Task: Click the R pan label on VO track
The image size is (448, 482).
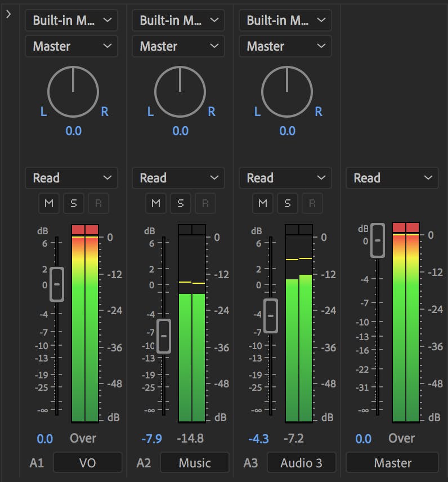Action: click(x=105, y=111)
